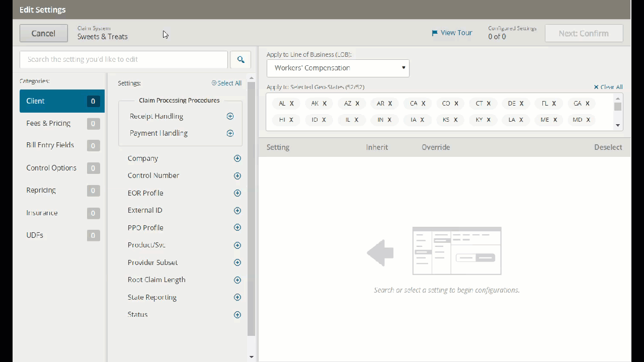Add the Payment Handling setting plus icon
Image resolution: width=644 pixels, height=362 pixels.
tap(230, 133)
